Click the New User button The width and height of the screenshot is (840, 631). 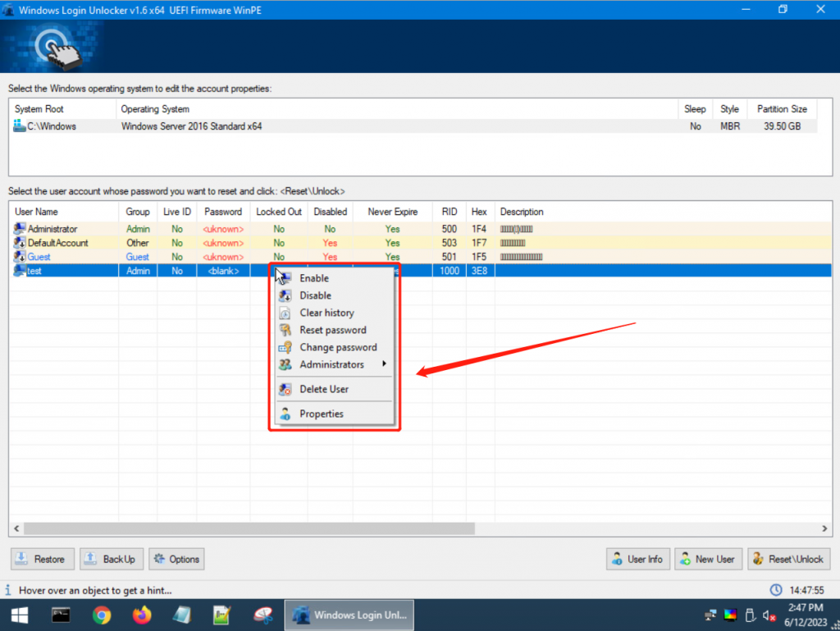(708, 560)
